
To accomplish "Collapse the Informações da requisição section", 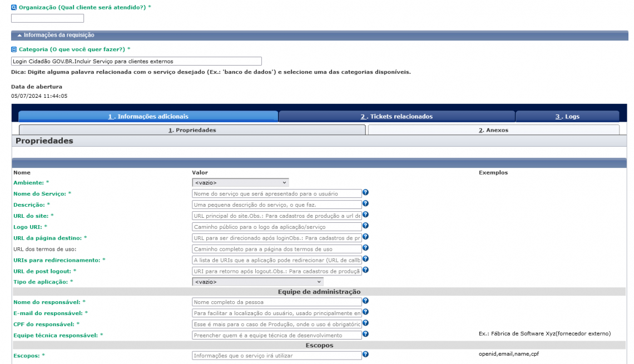I will coord(19,35).
